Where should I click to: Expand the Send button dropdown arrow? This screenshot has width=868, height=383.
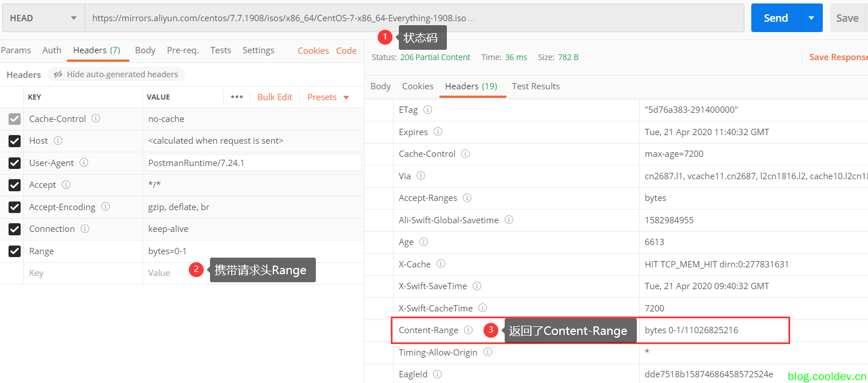coord(811,18)
